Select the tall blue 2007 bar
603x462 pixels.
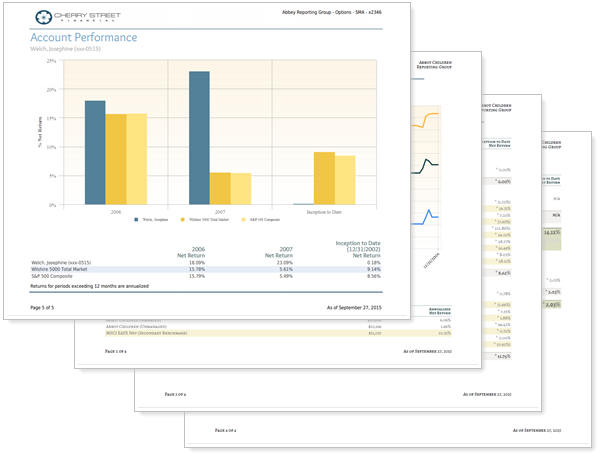coord(199,138)
